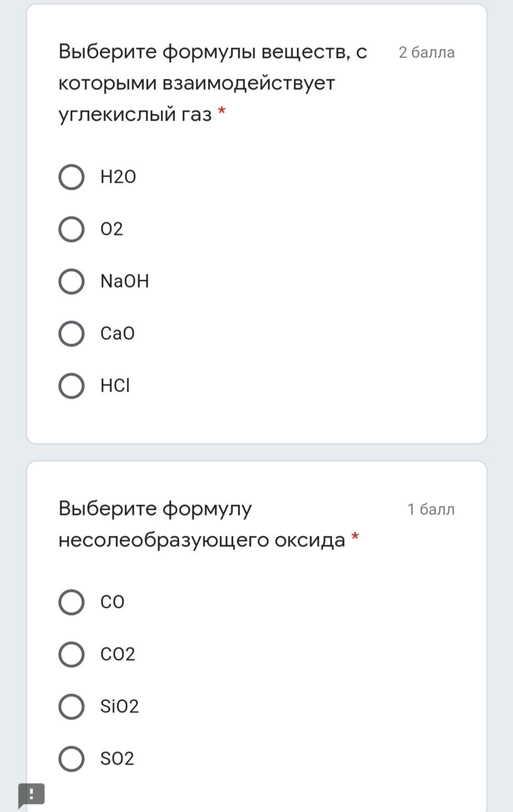Open the report a problem feedback icon

coord(31,794)
